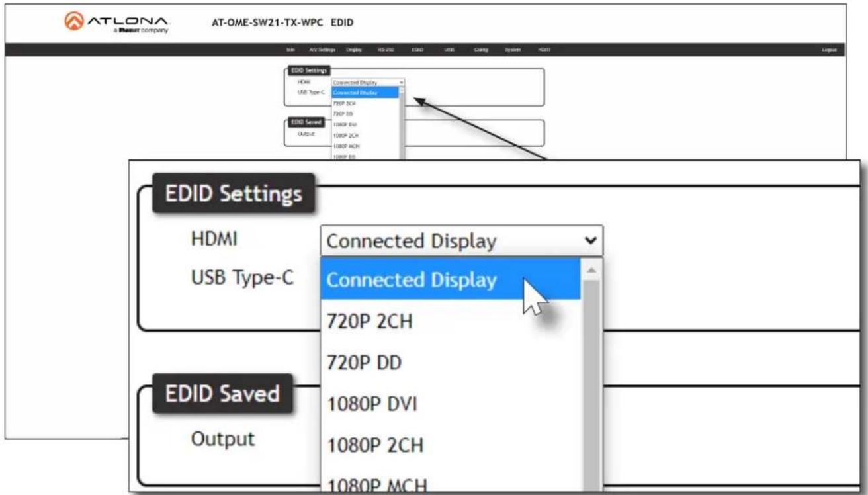Open the HDMI EDID dropdown in the enlarged view
Image resolution: width=868 pixels, height=495 pixels.
point(462,241)
